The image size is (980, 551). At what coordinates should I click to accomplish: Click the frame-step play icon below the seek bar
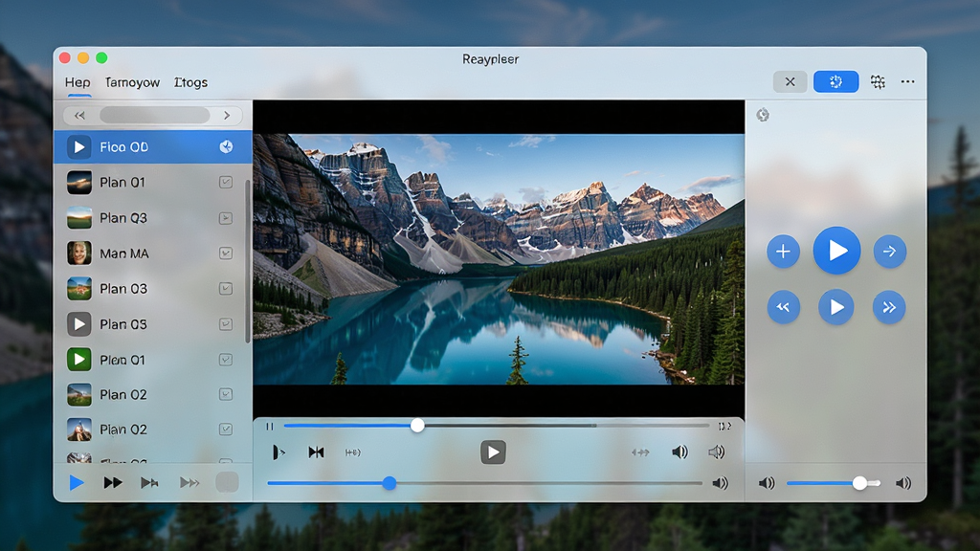coord(278,452)
